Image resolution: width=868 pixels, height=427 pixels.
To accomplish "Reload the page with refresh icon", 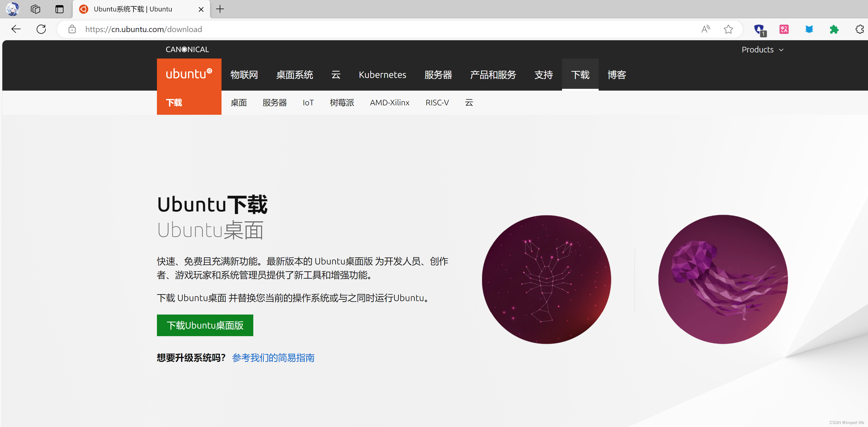I will pyautogui.click(x=41, y=29).
